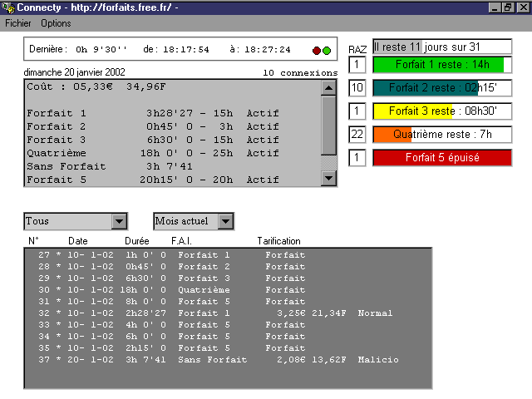532x399 pixels.
Task: Click the Dernière duration 0h 9'30''
Action: tap(101, 50)
